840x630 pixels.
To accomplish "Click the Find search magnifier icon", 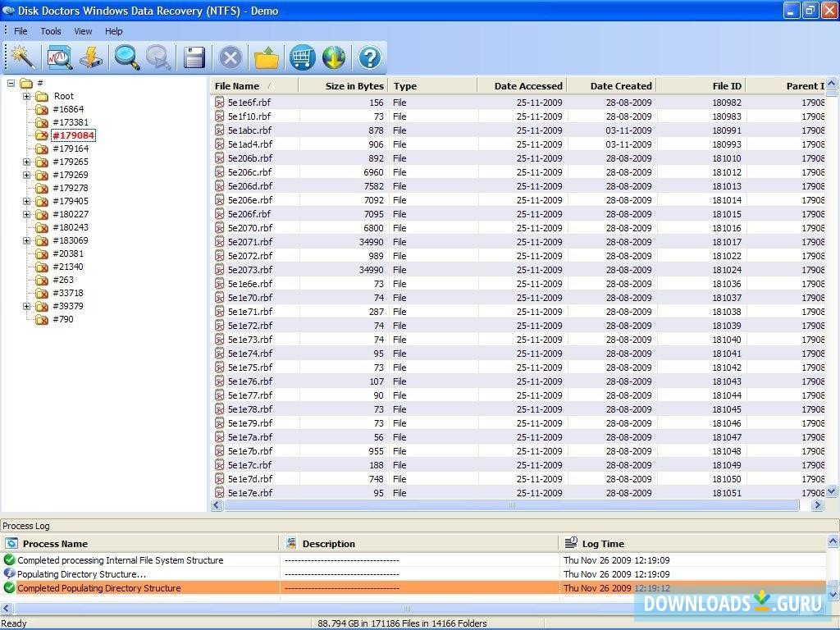I will pos(125,57).
